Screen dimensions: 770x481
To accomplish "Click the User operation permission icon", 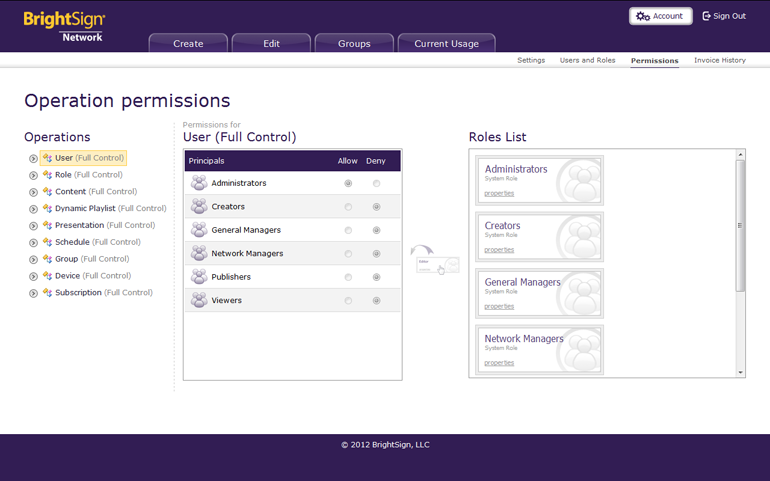I will [x=47, y=158].
